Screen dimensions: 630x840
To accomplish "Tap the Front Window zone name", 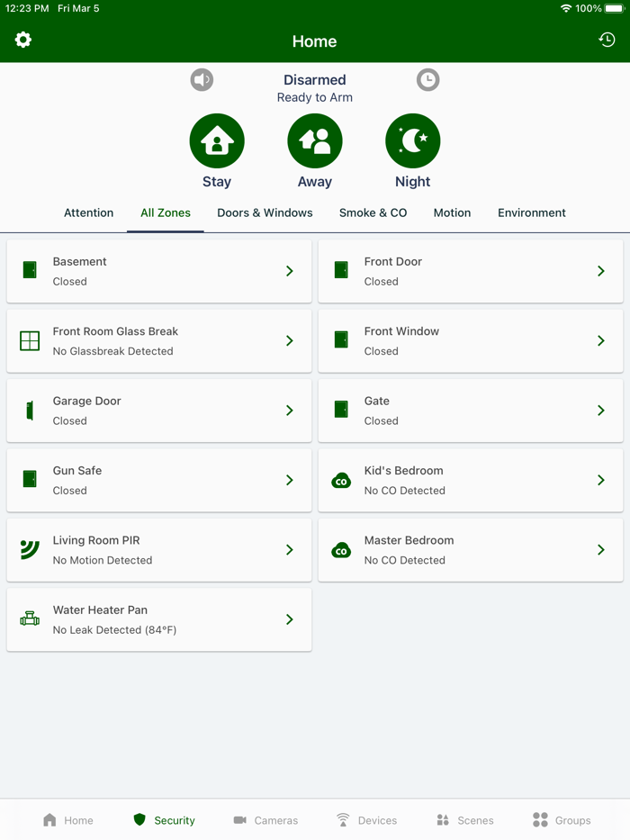I will [401, 331].
